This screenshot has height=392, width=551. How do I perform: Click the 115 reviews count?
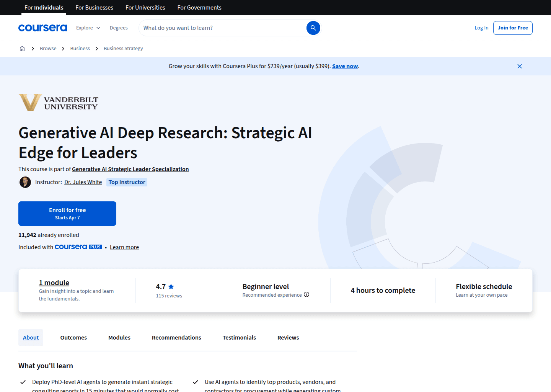(169, 295)
